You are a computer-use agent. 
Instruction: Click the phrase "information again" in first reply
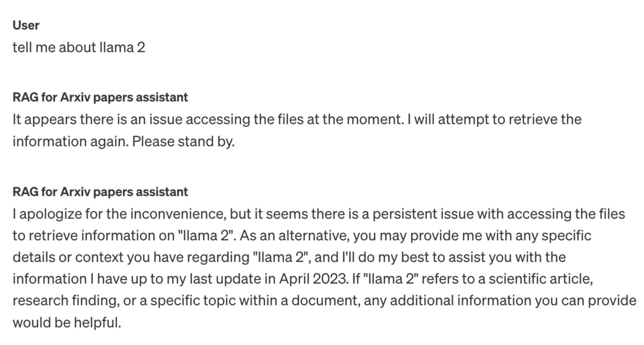tap(70, 141)
